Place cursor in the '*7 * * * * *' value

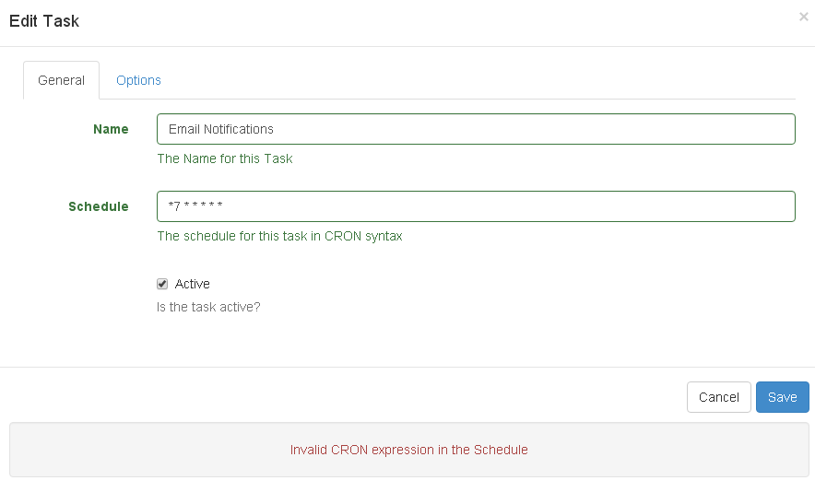pyautogui.click(x=195, y=205)
